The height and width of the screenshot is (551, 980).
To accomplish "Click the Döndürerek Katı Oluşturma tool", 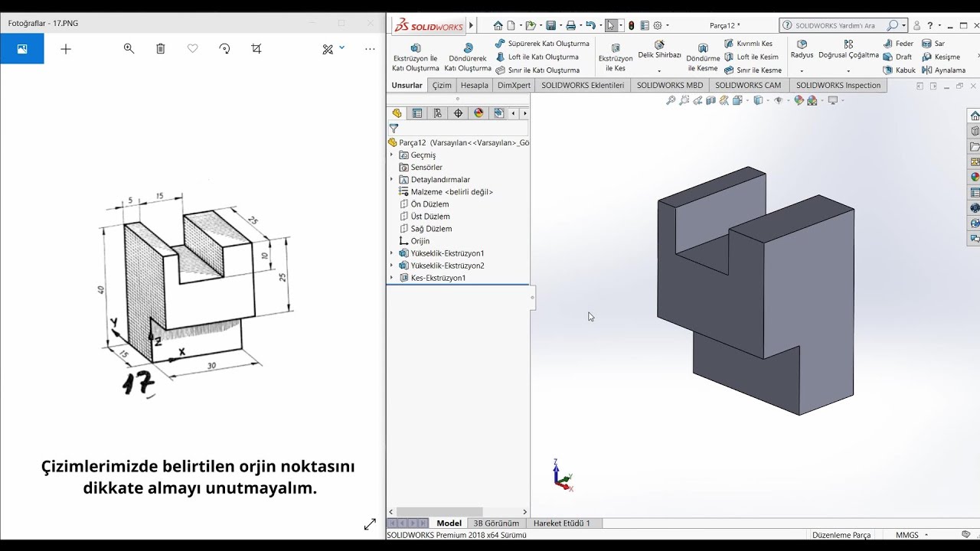I will 468,57.
